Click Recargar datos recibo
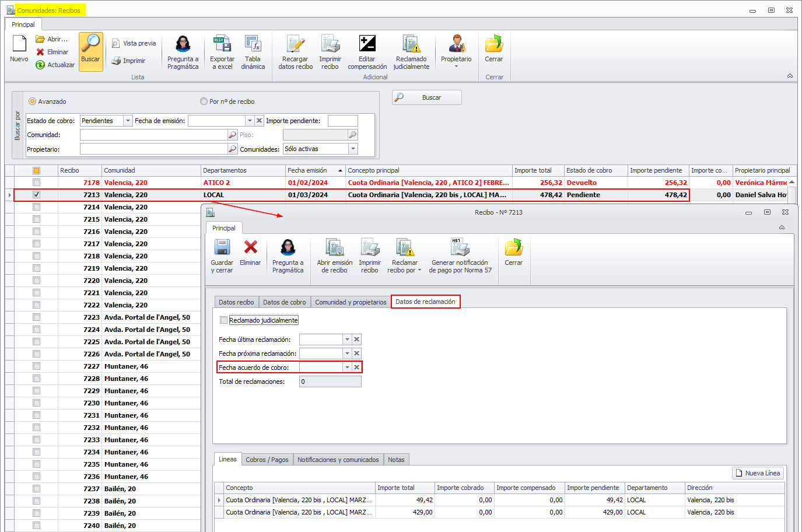802x532 pixels. (296, 52)
